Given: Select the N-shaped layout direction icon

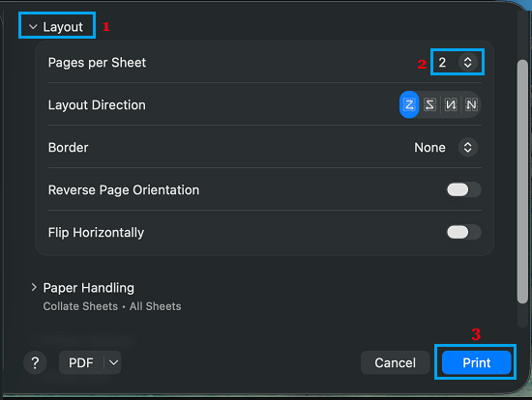Looking at the screenshot, I should click(x=471, y=104).
